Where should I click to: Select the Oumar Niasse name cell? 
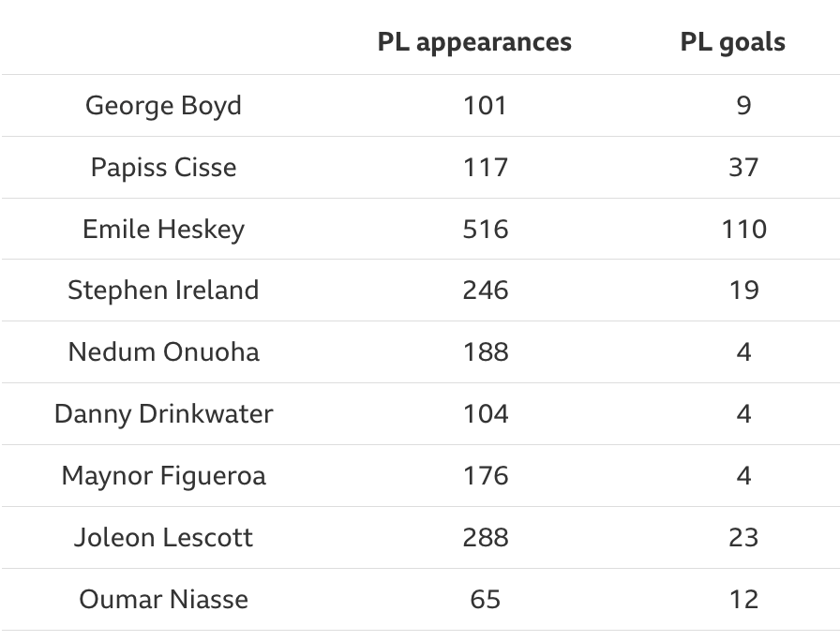[163, 600]
